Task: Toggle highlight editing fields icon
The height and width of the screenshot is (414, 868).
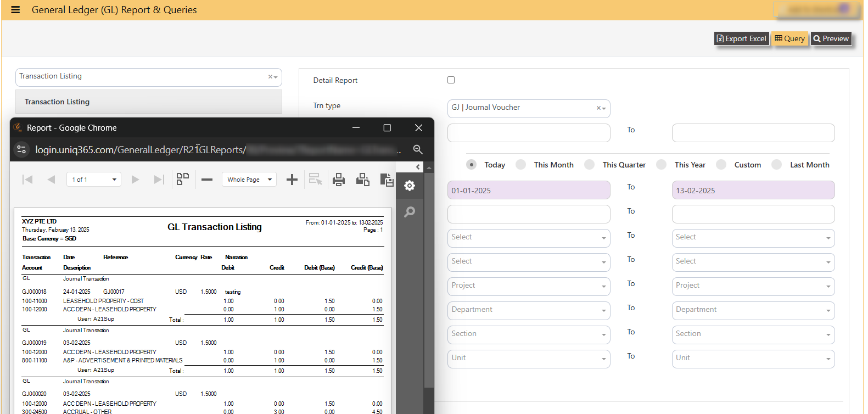Action: pos(316,180)
